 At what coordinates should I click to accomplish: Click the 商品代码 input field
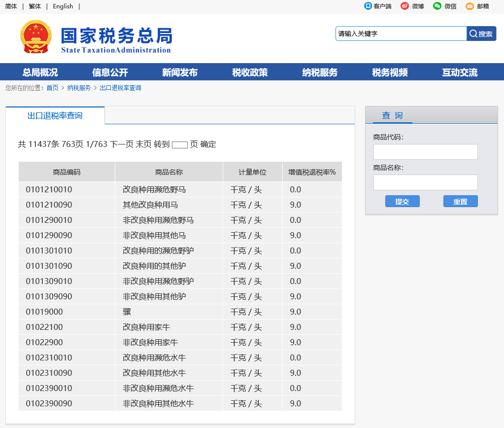[x=425, y=151]
